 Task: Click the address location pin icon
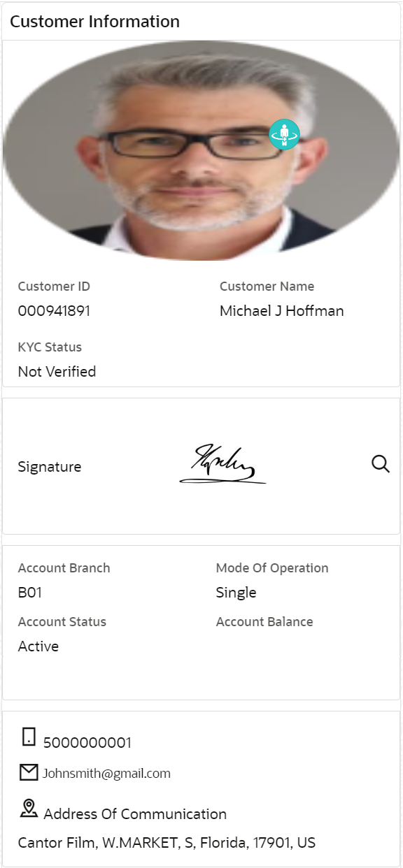[29, 809]
